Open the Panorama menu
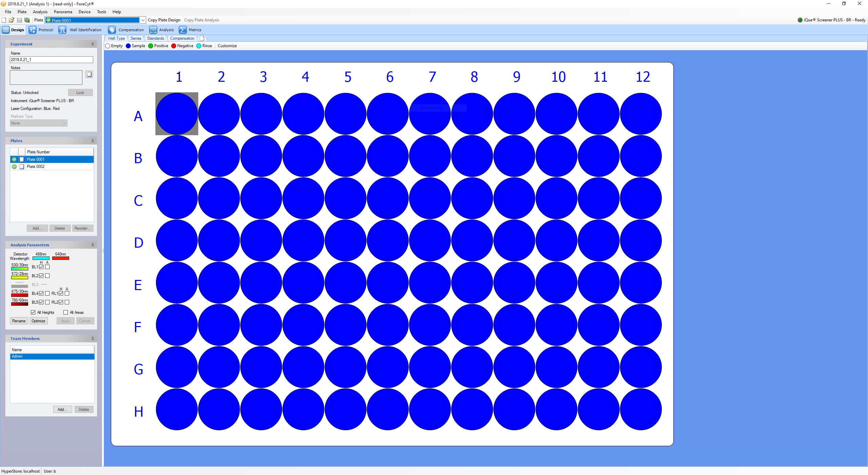This screenshot has width=868, height=475. pyautogui.click(x=63, y=12)
